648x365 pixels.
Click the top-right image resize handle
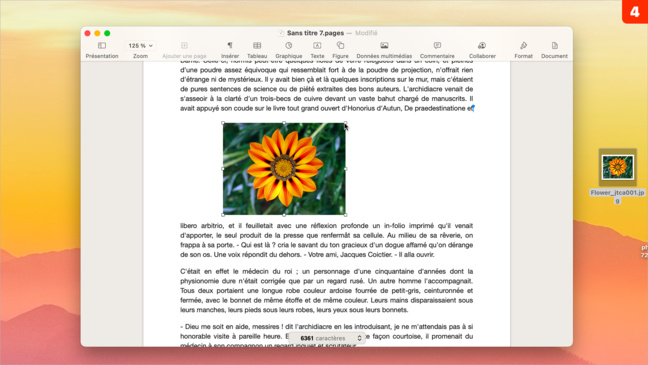click(x=345, y=123)
